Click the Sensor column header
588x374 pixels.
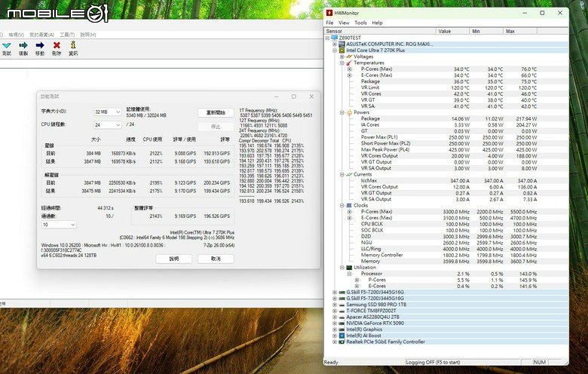tap(380, 31)
